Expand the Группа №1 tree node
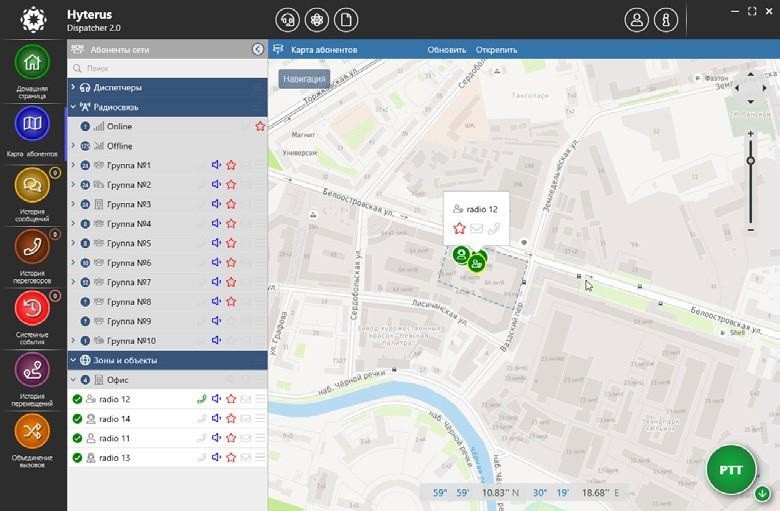The height and width of the screenshot is (511, 780). tap(73, 165)
